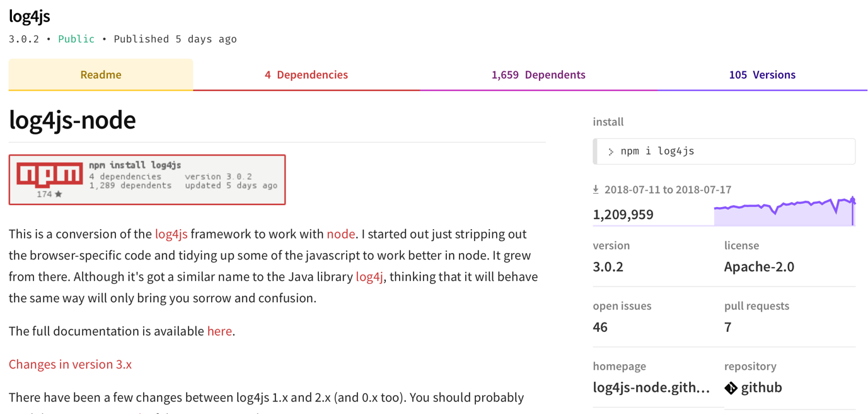868x414 pixels.
Task: Switch to the 4 Dependencies tab
Action: pos(306,74)
